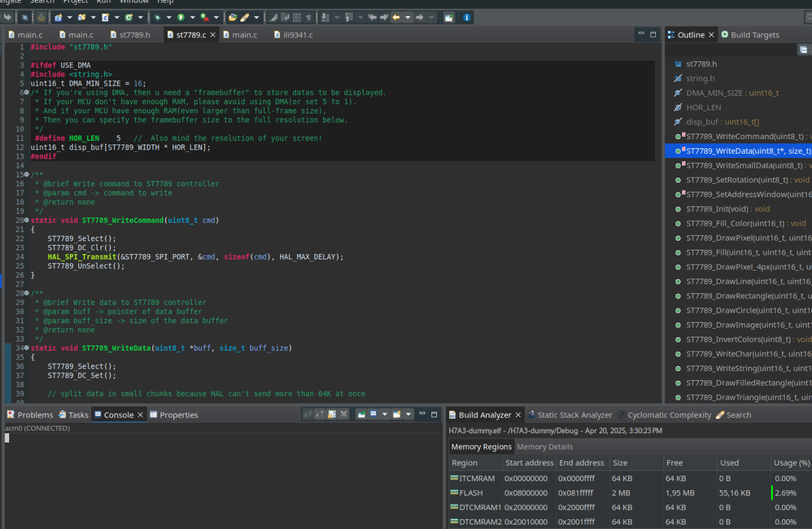Collapse the ST7789_WriteCommand function fold marker
The image size is (812, 529).
(27, 221)
